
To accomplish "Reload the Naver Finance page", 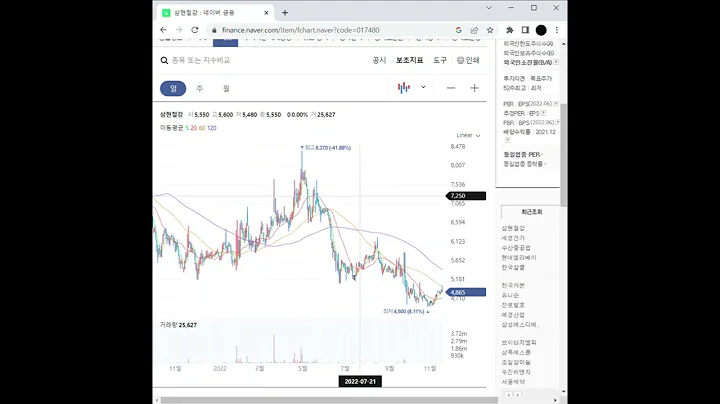I will 195,30.
